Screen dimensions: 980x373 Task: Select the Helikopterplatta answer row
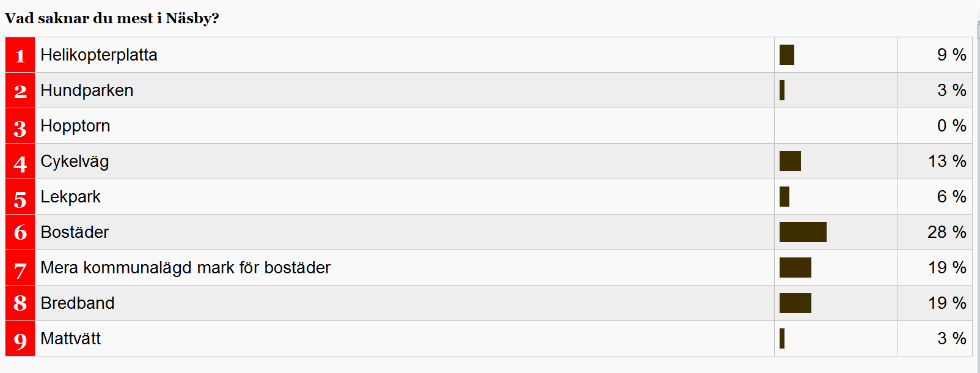coord(489,55)
